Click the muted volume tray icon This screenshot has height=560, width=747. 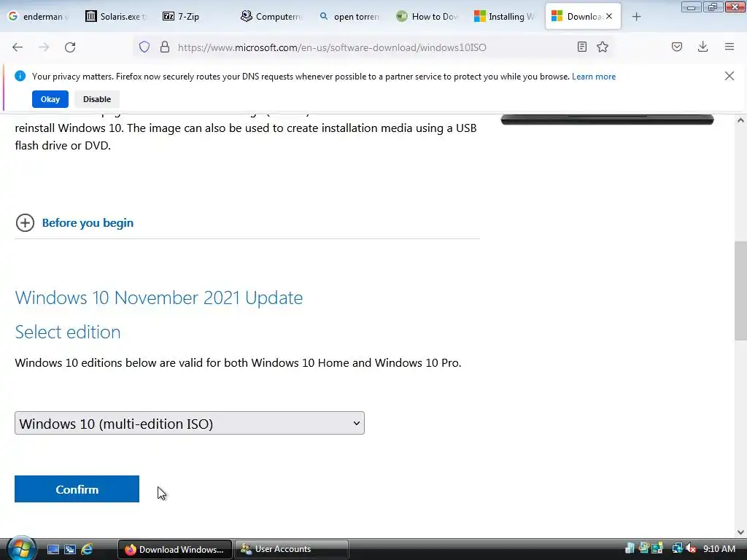pyautogui.click(x=691, y=548)
